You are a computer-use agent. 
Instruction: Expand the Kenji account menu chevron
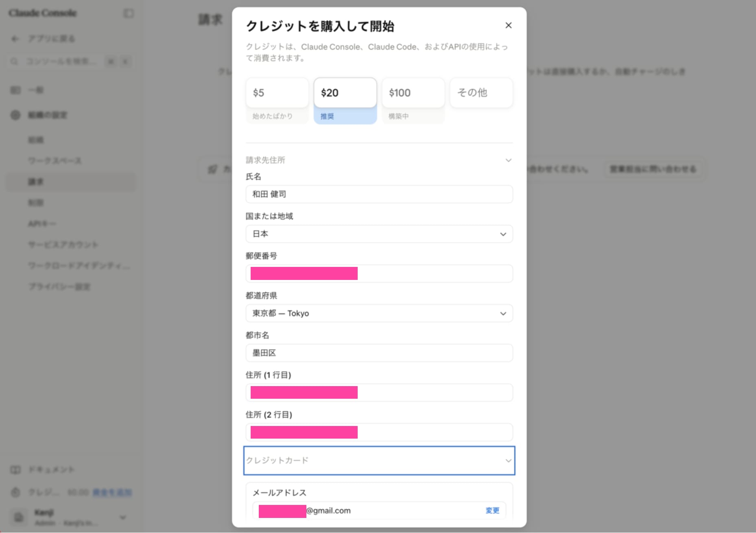pyautogui.click(x=123, y=518)
